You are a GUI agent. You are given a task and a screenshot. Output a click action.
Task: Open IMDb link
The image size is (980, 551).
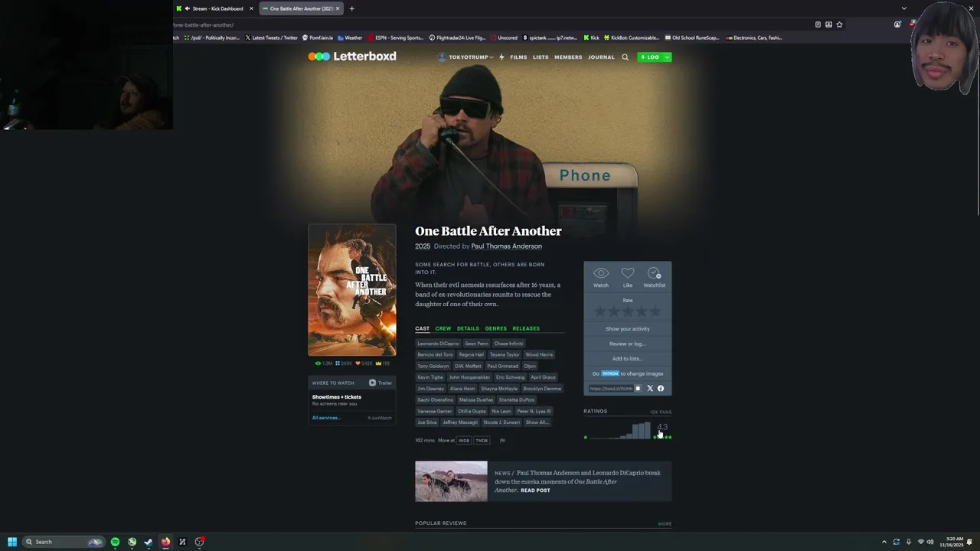pyautogui.click(x=464, y=441)
